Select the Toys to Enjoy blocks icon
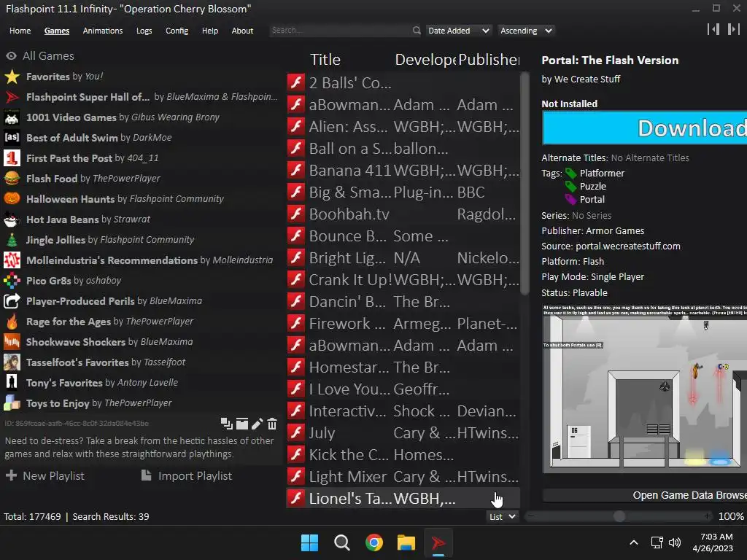This screenshot has height=560, width=747. (x=12, y=402)
